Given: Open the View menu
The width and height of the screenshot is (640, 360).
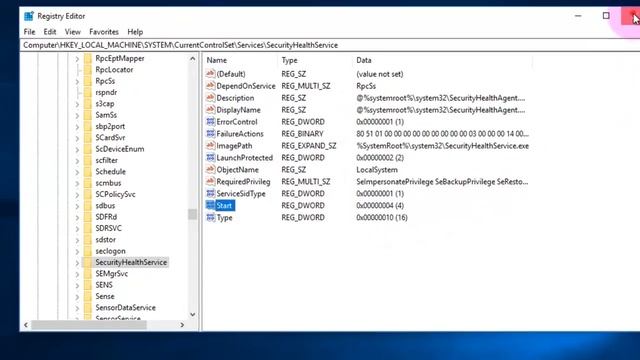Looking at the screenshot, I should 73,32.
